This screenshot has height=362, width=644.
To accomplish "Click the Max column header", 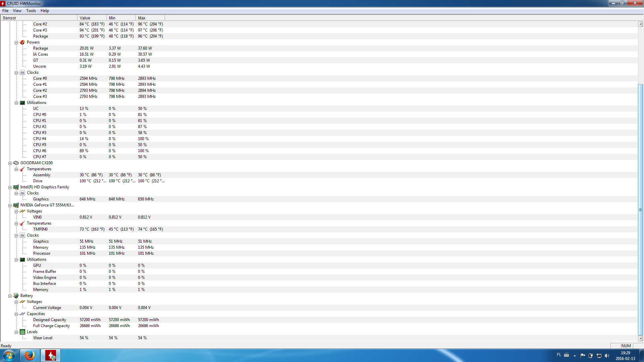I will [x=150, y=18].
